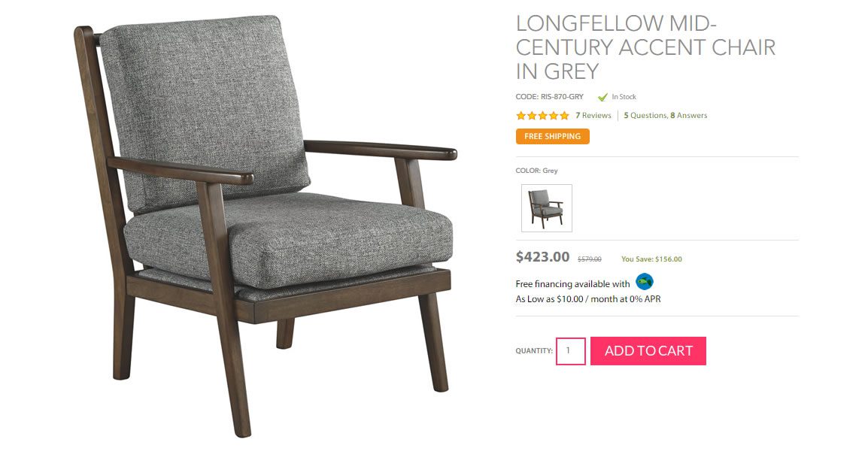Viewport: 868px width, 454px height.
Task: Click the financing provider round logo icon
Action: tap(645, 282)
